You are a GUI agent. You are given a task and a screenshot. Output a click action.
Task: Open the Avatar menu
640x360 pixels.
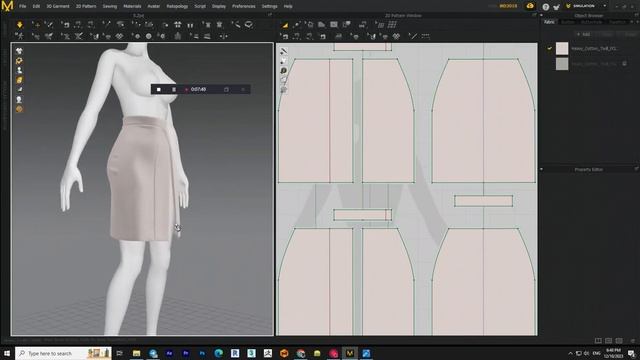click(154, 6)
